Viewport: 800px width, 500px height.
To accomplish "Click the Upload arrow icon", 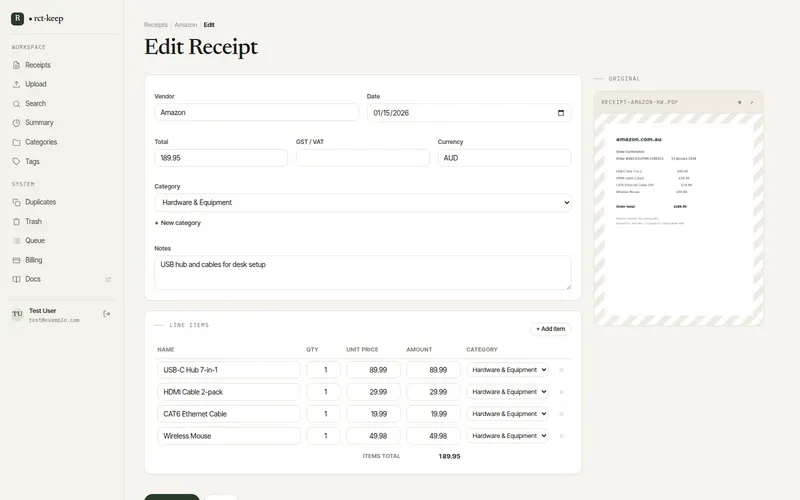I will tap(16, 84).
